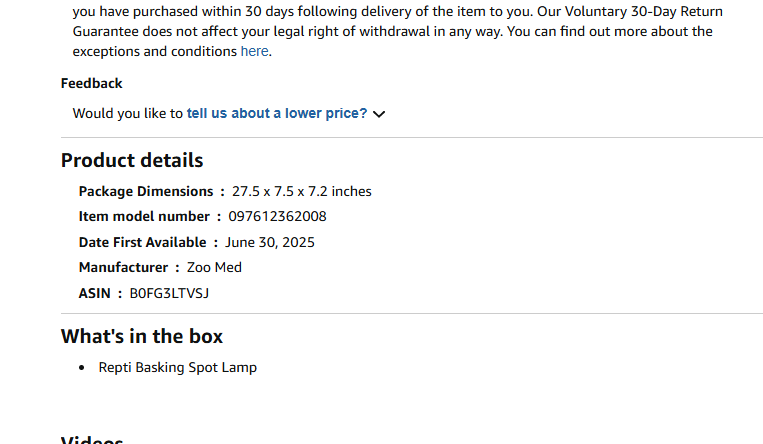Select the ASIN value B0FG3LTVSJ
This screenshot has width=763, height=444.
[169, 293]
